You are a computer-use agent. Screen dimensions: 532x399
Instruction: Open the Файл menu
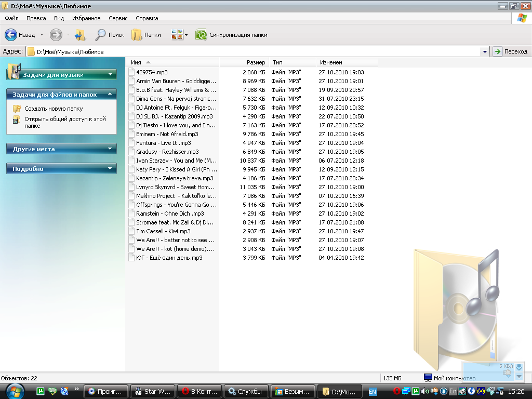coord(11,18)
